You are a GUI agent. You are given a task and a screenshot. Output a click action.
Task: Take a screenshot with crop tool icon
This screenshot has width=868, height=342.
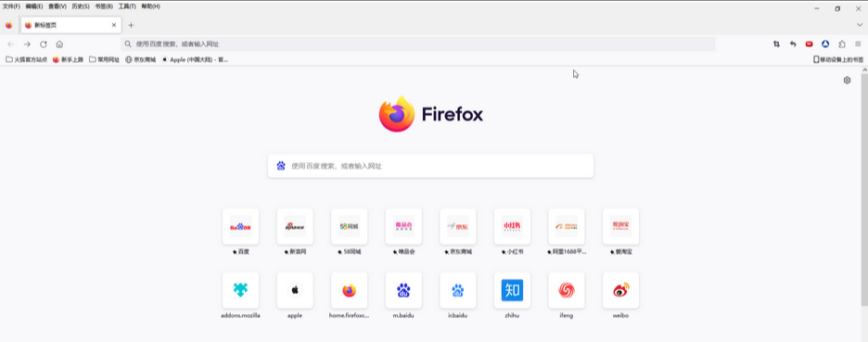[x=777, y=44]
